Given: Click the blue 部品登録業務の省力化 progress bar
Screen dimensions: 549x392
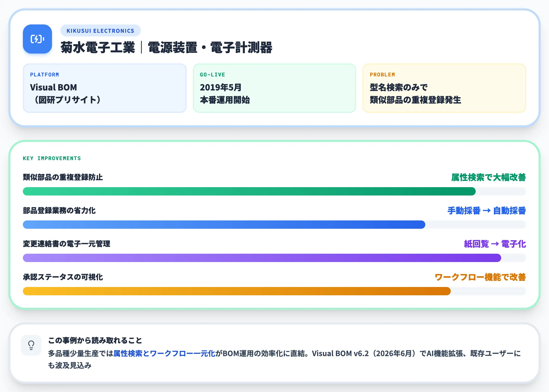Looking at the screenshot, I should pyautogui.click(x=274, y=225).
